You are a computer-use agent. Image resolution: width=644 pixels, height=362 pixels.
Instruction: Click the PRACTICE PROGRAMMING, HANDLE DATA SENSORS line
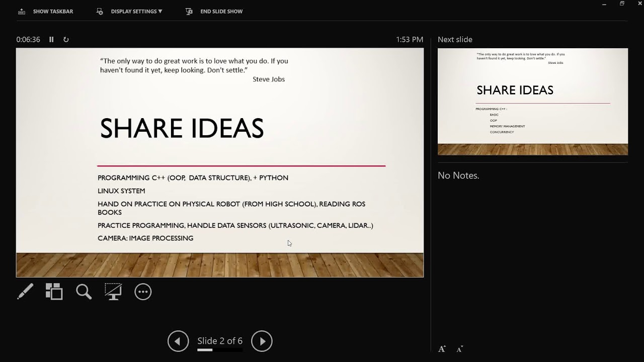point(235,226)
